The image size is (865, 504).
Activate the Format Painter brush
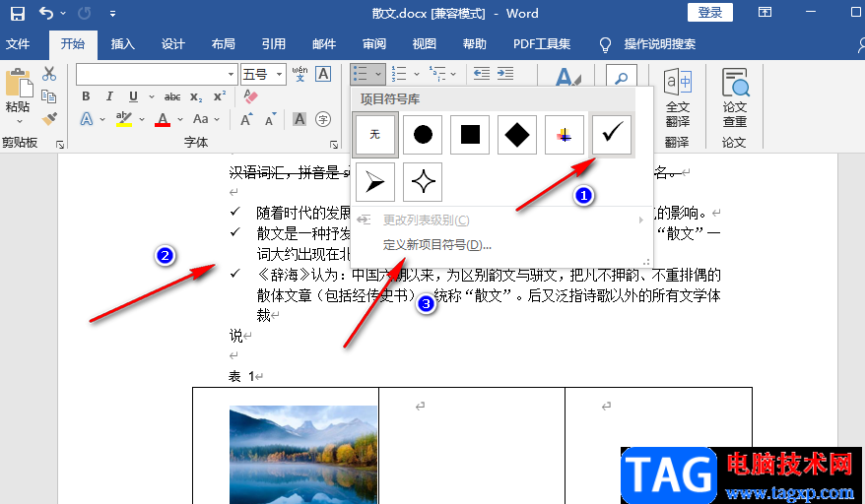pos(49,118)
